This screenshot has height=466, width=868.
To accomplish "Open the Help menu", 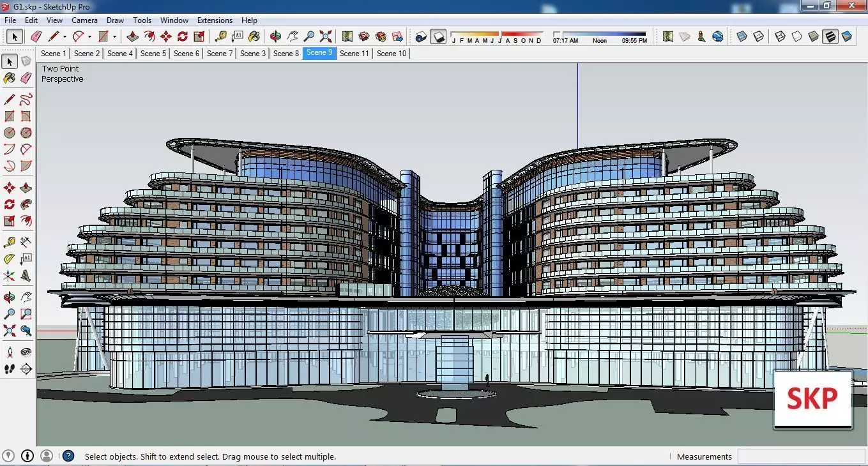I will [249, 20].
